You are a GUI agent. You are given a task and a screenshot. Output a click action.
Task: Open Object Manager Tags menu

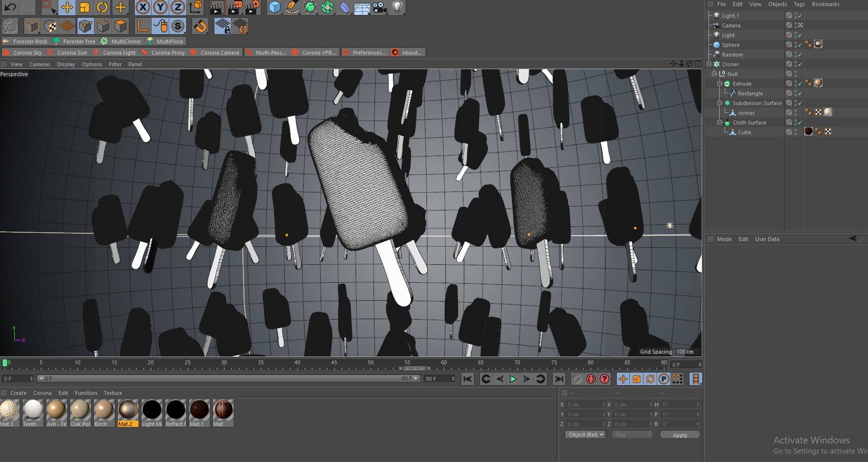799,4
